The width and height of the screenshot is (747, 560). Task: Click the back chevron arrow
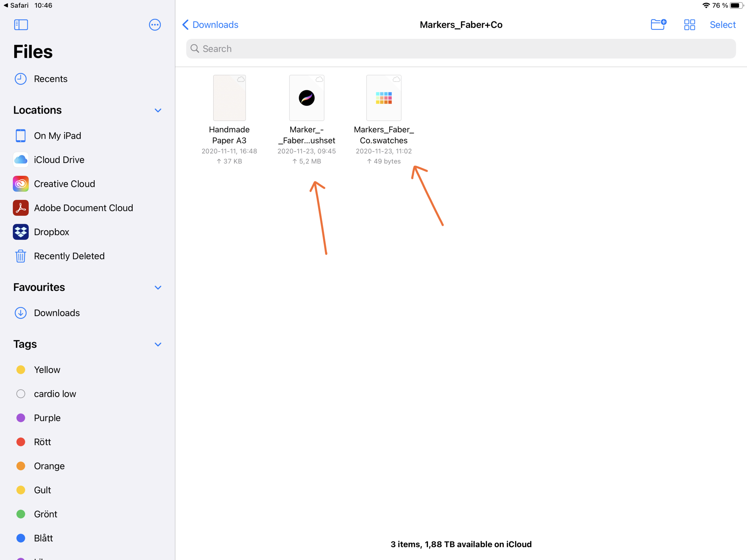(x=185, y=25)
